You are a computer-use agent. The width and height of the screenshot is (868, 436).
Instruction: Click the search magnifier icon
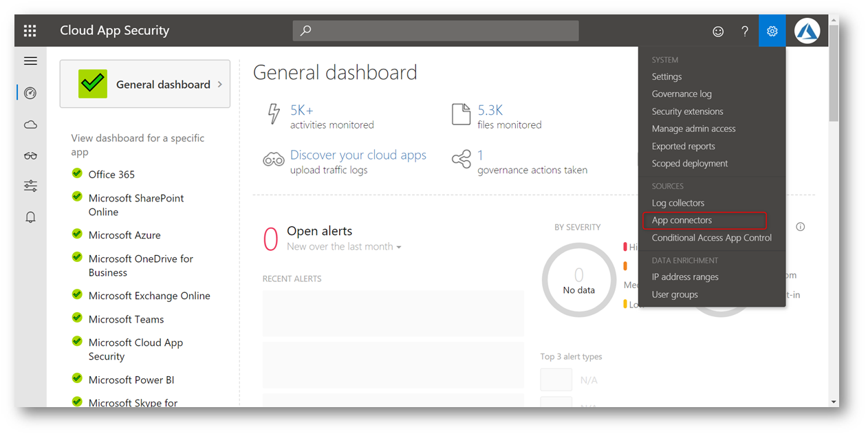pos(306,30)
